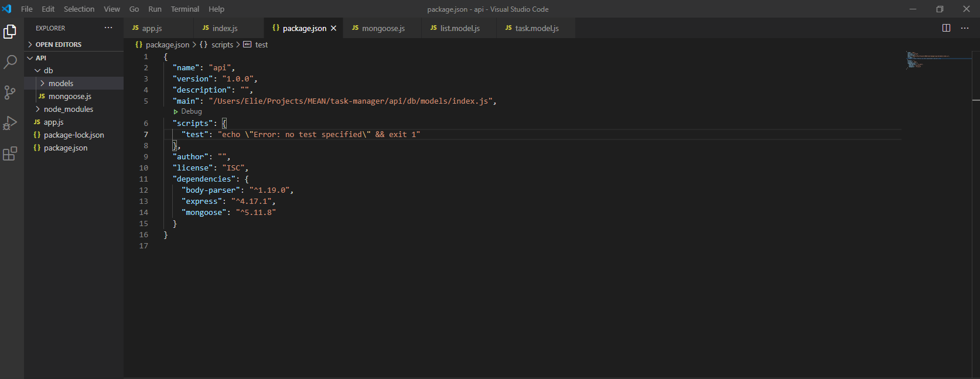Image resolution: width=980 pixels, height=379 pixels.
Task: Expand the node_modules folder
Action: 37,109
